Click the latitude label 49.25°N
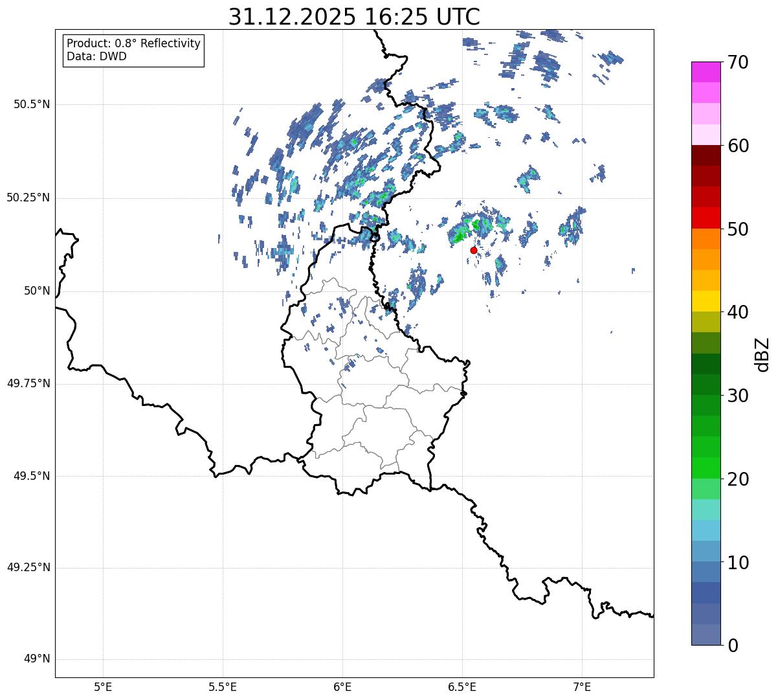Viewport: 778px width, 700px height. (28, 568)
